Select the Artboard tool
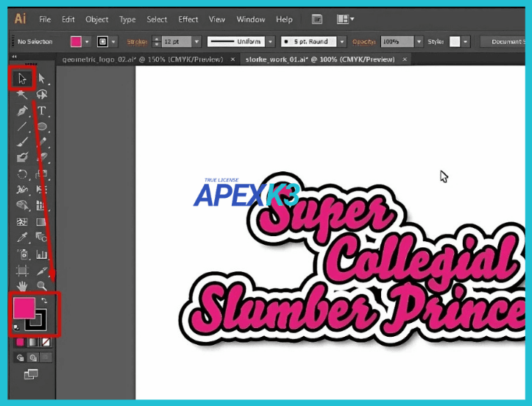The height and width of the screenshot is (406, 532). tap(22, 271)
